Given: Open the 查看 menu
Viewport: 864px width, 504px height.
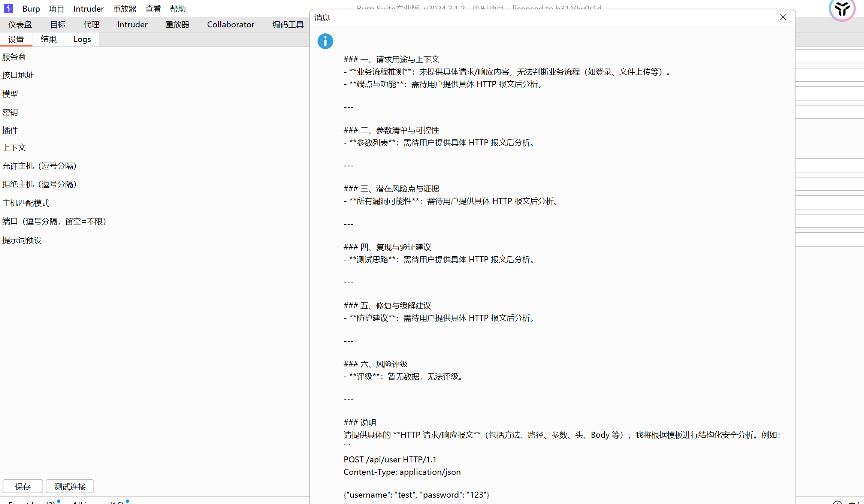Looking at the screenshot, I should pyautogui.click(x=153, y=9).
